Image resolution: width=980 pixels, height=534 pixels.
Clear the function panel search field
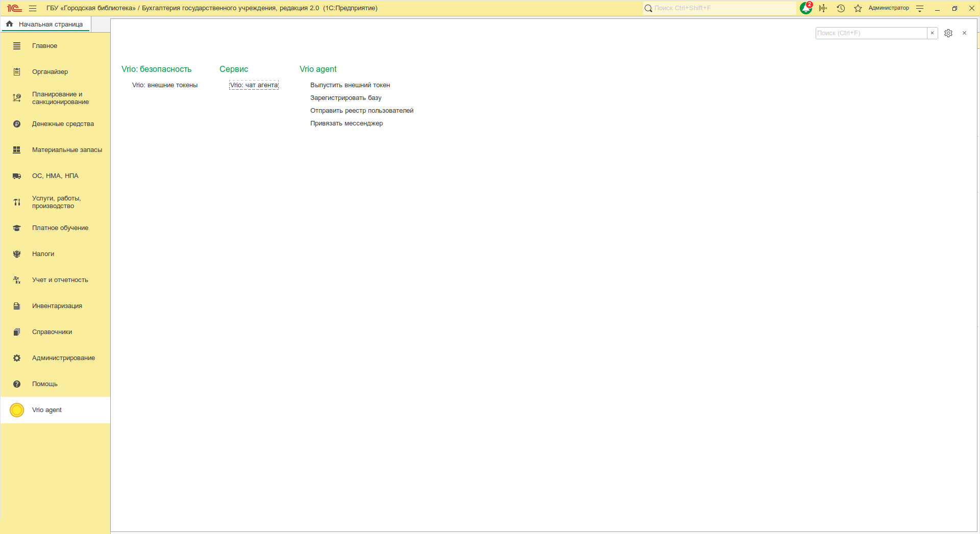(x=932, y=33)
